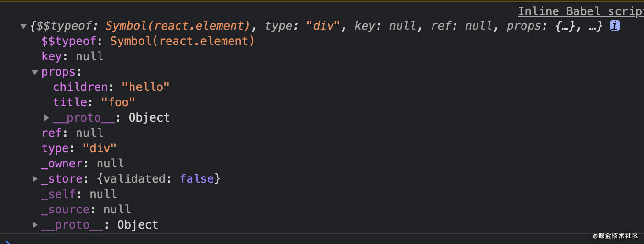The width and height of the screenshot is (644, 244).
Task: Select the key: null property
Action: coord(72,56)
